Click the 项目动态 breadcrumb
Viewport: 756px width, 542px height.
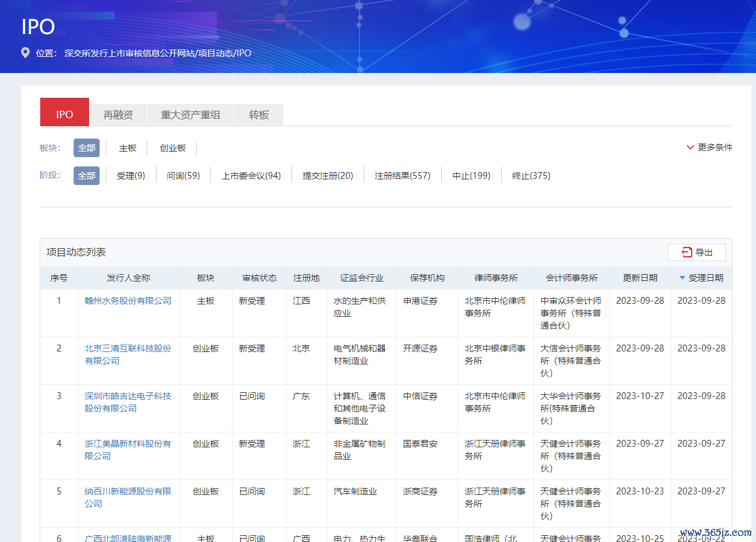[215, 53]
